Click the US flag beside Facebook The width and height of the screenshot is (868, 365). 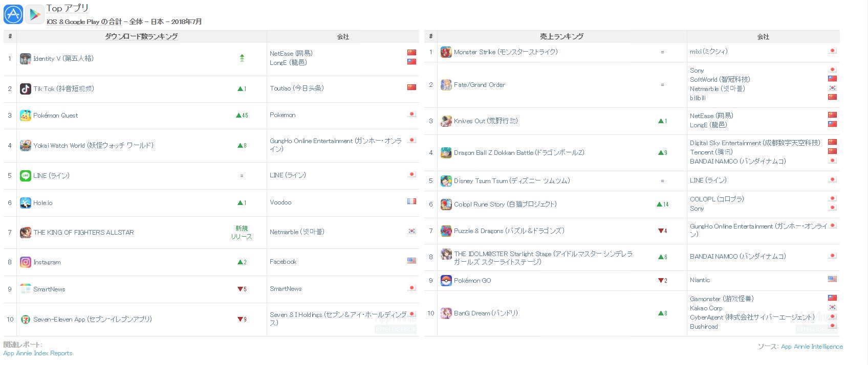(x=411, y=261)
